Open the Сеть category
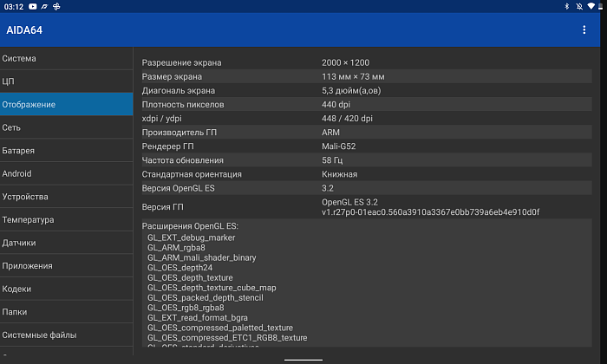This screenshot has height=364, width=607. pos(66,127)
